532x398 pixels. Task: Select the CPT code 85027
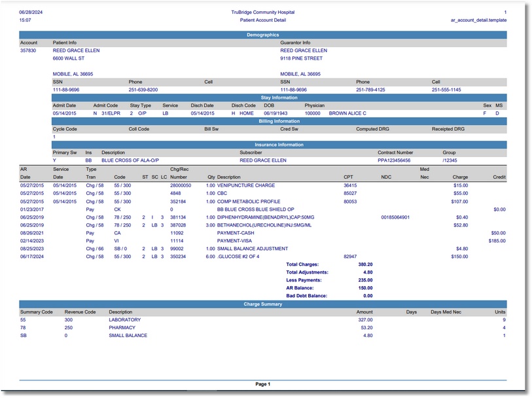click(x=350, y=193)
